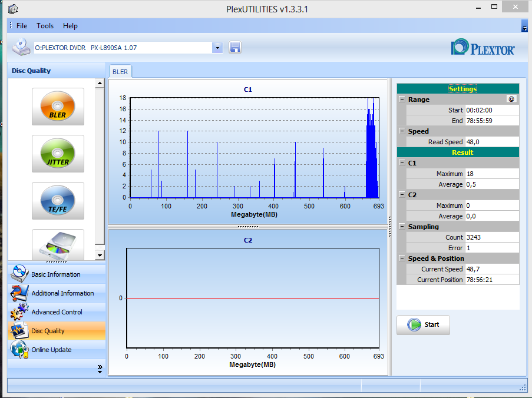Screen dimensions: 532x398
Task: Click the C2 chart title
Action: (247, 240)
